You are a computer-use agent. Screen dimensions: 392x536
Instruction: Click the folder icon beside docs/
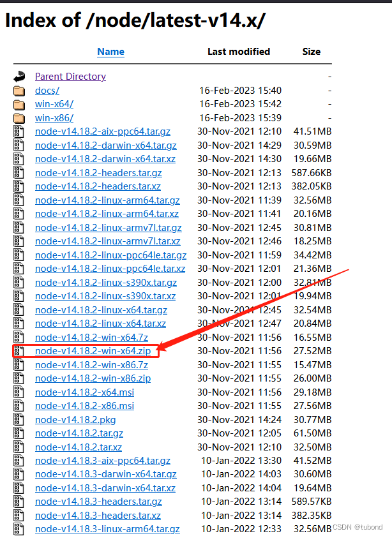click(x=19, y=91)
